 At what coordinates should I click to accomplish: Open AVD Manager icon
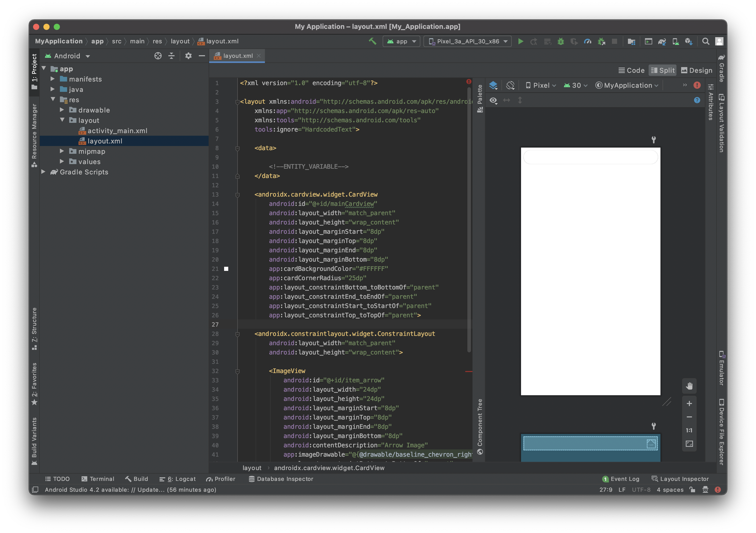click(675, 42)
